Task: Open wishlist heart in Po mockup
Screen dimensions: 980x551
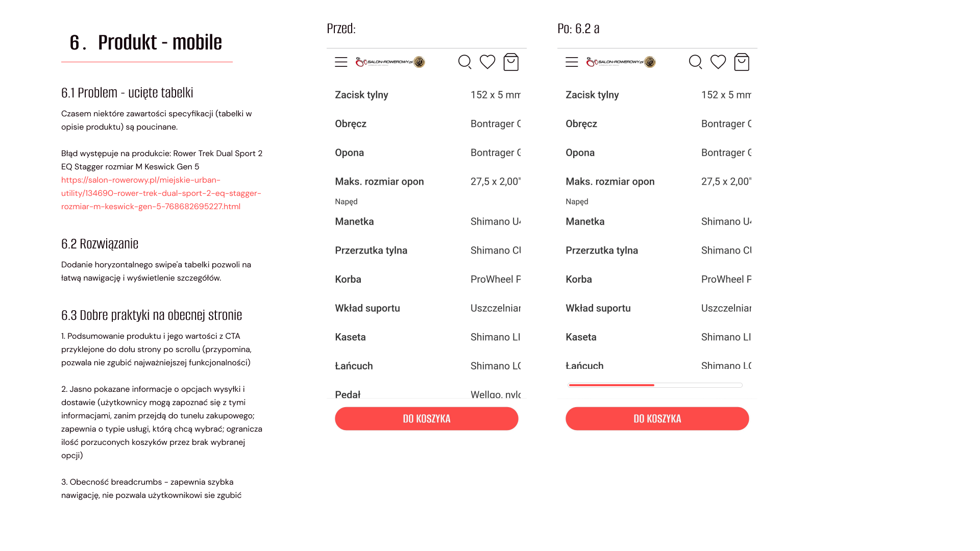Action: tap(718, 62)
